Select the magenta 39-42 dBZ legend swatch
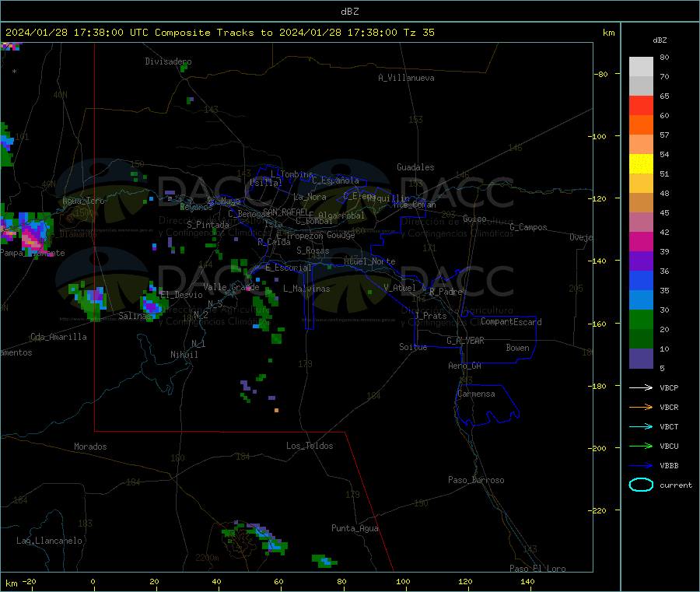The width and height of the screenshot is (700, 592). coord(641,241)
